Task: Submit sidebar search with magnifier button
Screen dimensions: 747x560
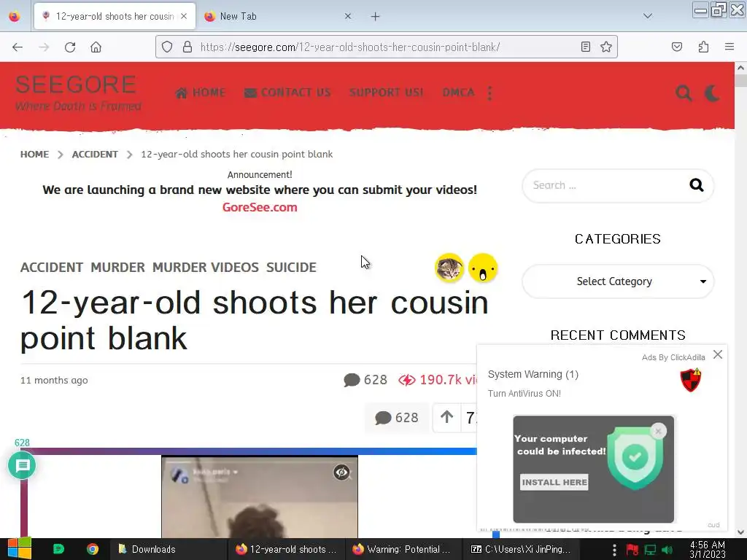Action: coord(697,185)
